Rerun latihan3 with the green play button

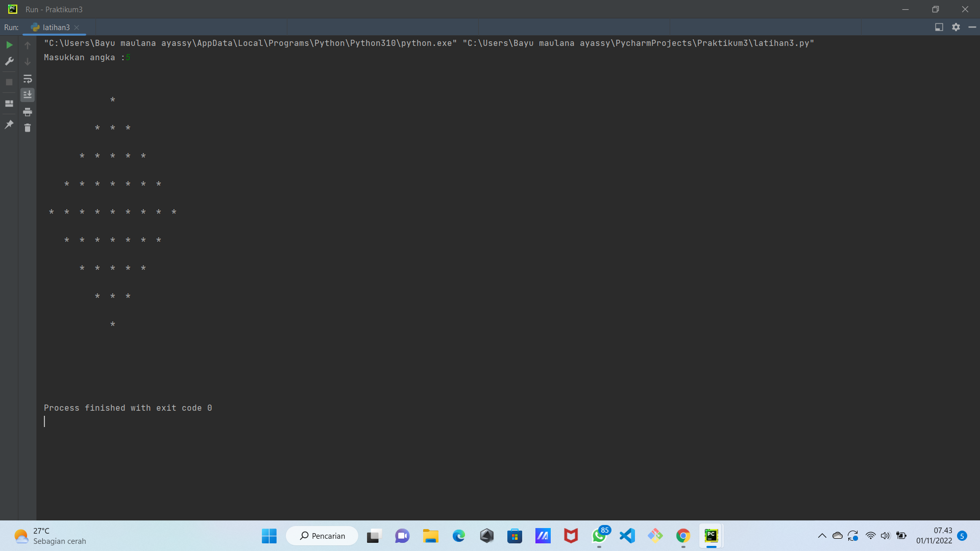9,45
